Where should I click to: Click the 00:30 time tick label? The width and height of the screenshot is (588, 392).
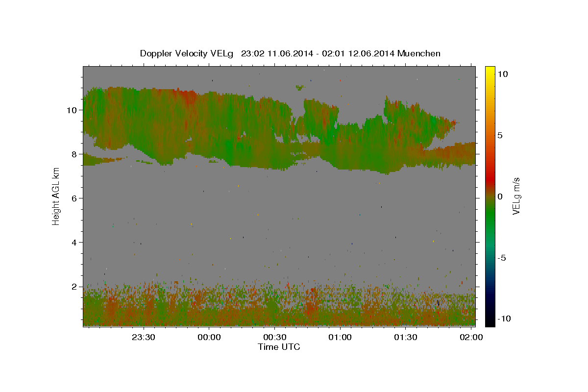(x=275, y=338)
